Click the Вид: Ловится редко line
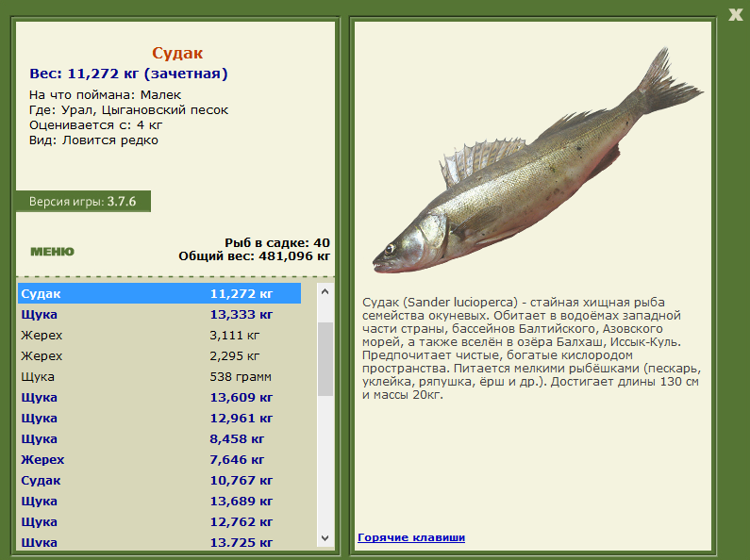Image resolution: width=750 pixels, height=560 pixels. click(x=93, y=140)
